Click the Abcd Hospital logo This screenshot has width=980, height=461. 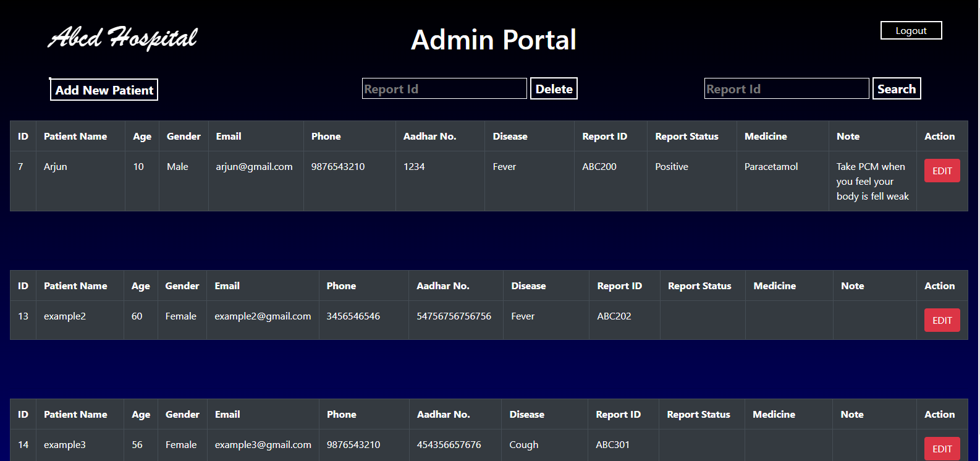[123, 38]
